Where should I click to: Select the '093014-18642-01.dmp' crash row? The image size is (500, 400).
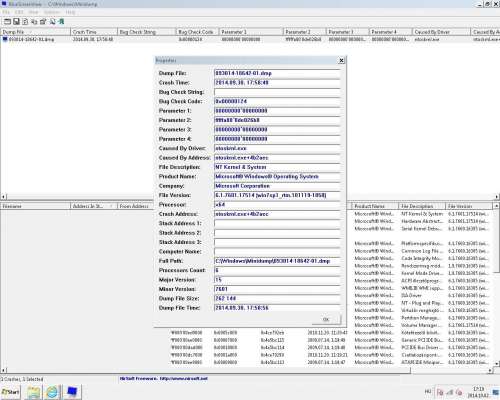tap(250, 39)
